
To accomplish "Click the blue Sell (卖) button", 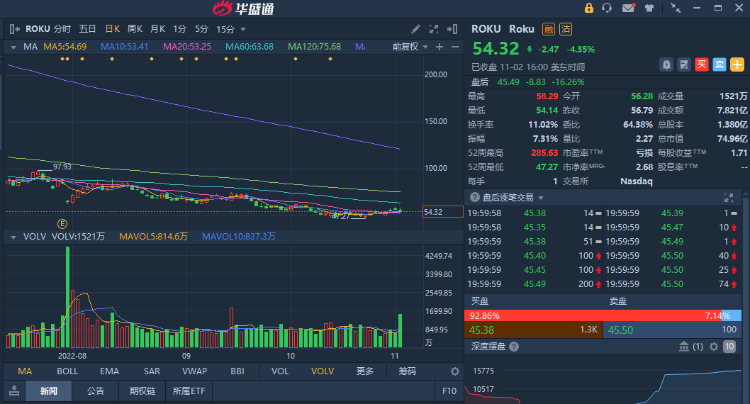I will click(x=719, y=65).
